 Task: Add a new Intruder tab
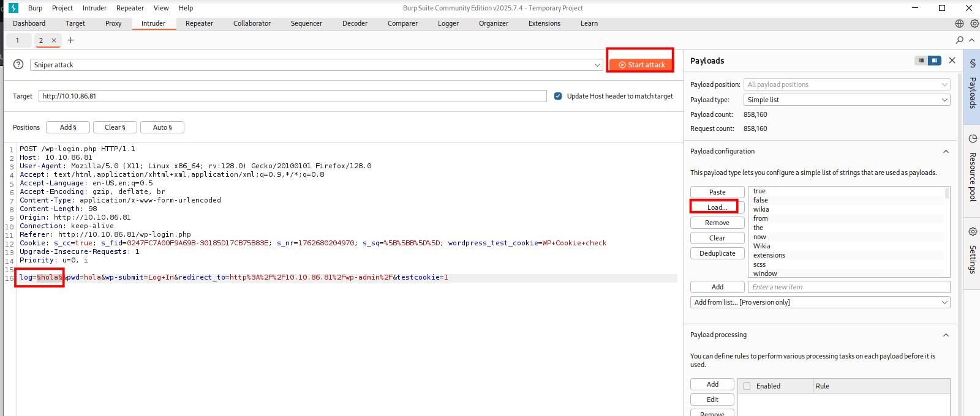(70, 40)
